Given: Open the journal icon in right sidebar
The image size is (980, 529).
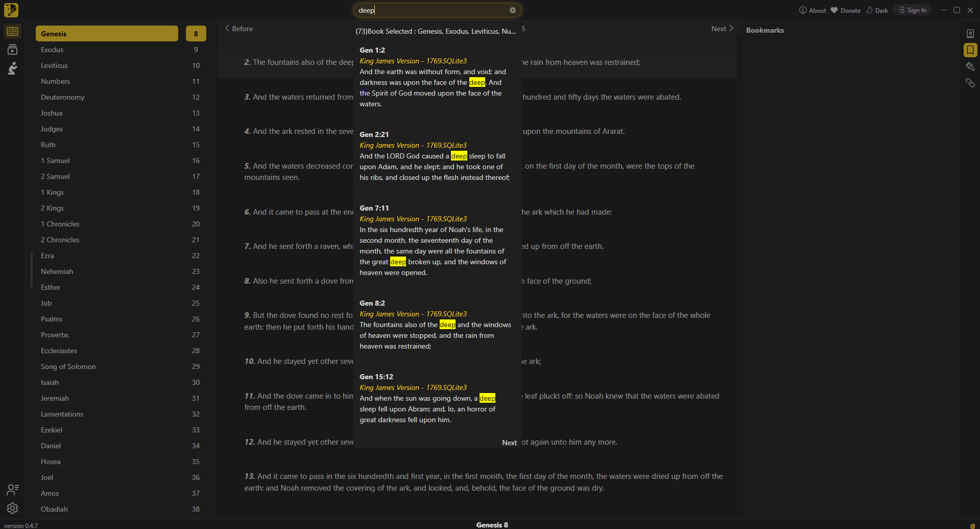Looking at the screenshot, I should pyautogui.click(x=970, y=33).
